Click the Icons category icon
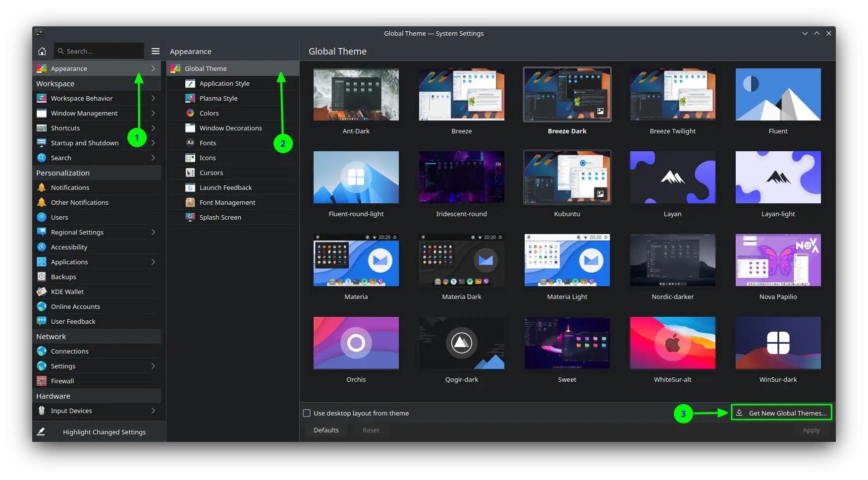This screenshot has width=868, height=480. pos(190,158)
